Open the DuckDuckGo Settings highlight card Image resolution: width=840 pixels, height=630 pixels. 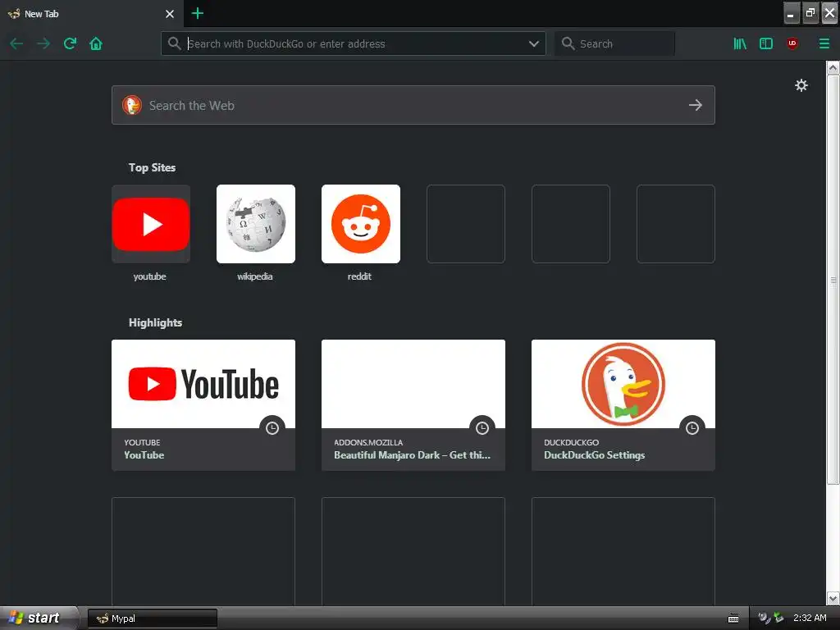(623, 405)
